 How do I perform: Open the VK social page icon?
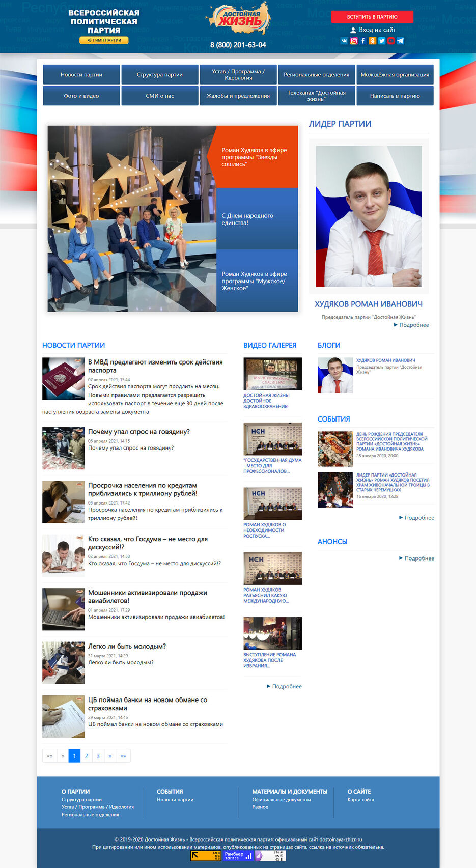[344, 41]
